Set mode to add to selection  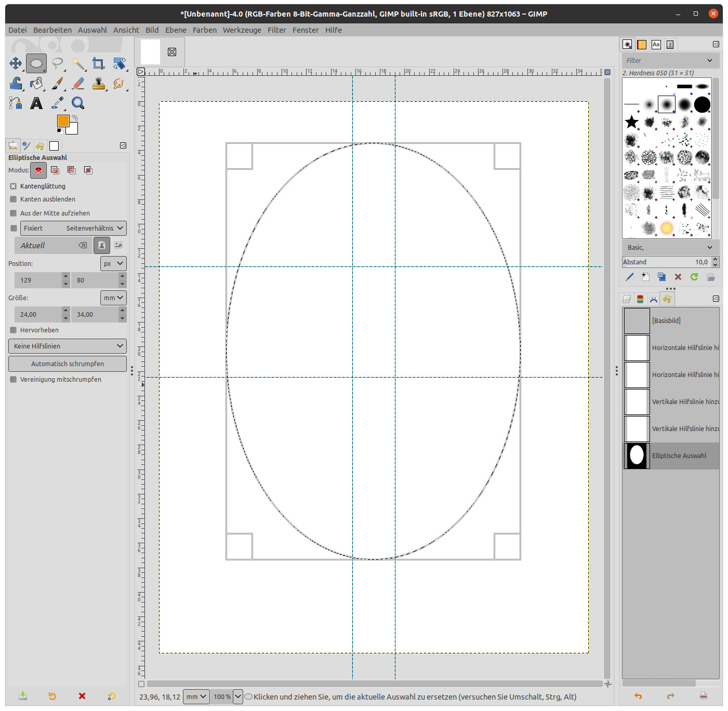(x=55, y=170)
